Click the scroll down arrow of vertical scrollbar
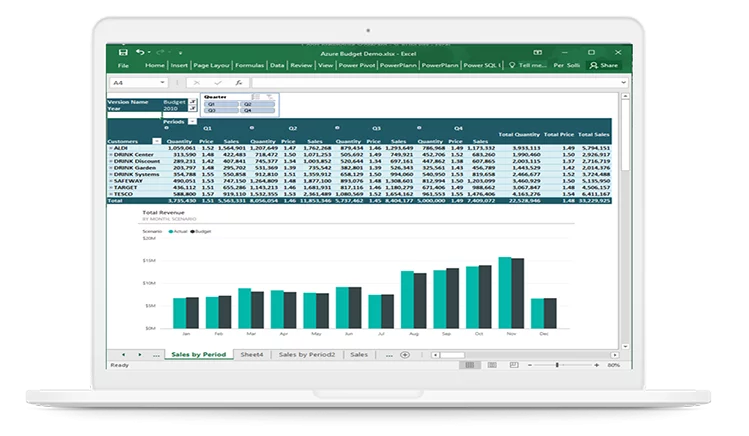749x436 pixels. (x=625, y=347)
